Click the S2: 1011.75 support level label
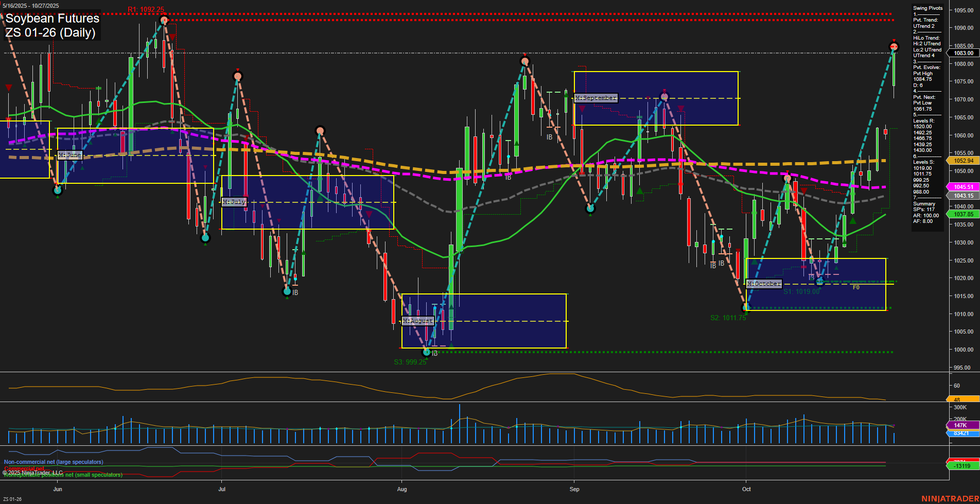This screenshot has height=504, width=980. pyautogui.click(x=728, y=318)
